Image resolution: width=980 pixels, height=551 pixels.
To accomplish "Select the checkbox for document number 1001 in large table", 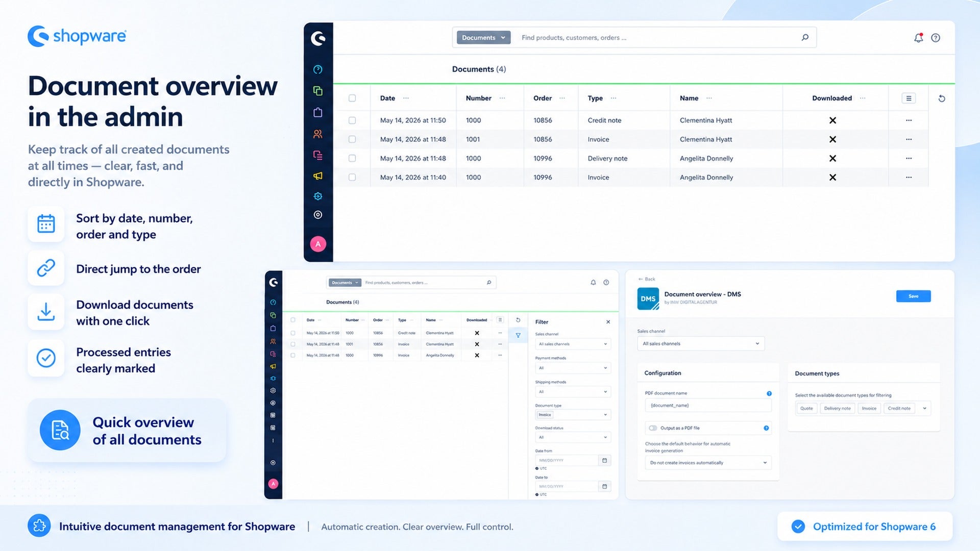I will pyautogui.click(x=352, y=139).
